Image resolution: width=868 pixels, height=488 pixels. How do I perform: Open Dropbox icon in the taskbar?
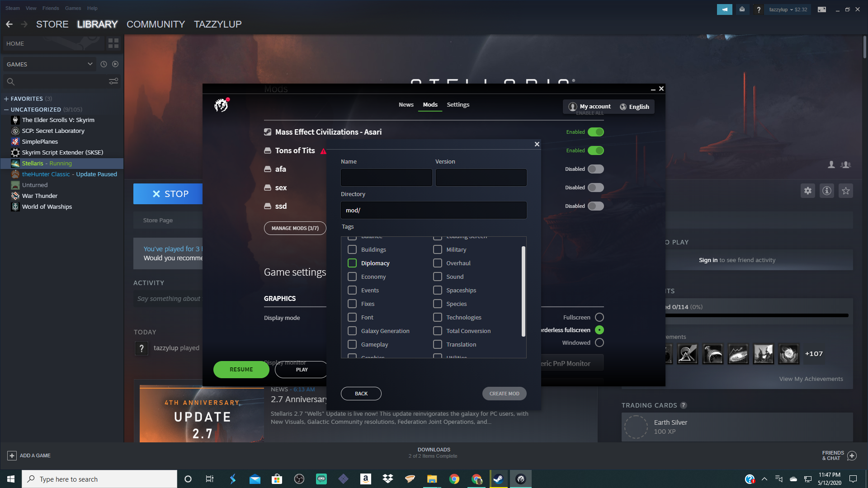(x=388, y=479)
